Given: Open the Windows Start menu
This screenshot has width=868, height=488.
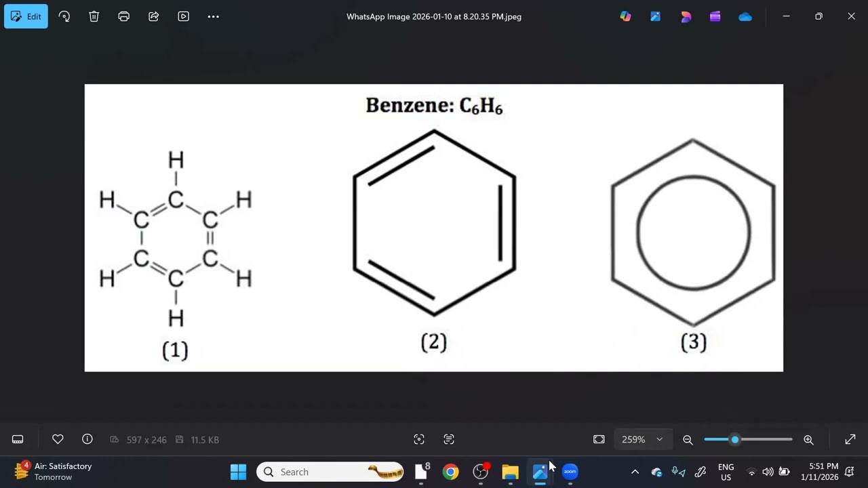Looking at the screenshot, I should coord(238,472).
